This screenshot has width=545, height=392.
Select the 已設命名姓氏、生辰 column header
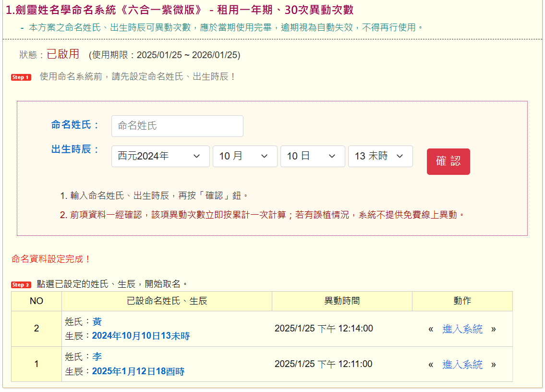[x=167, y=301]
